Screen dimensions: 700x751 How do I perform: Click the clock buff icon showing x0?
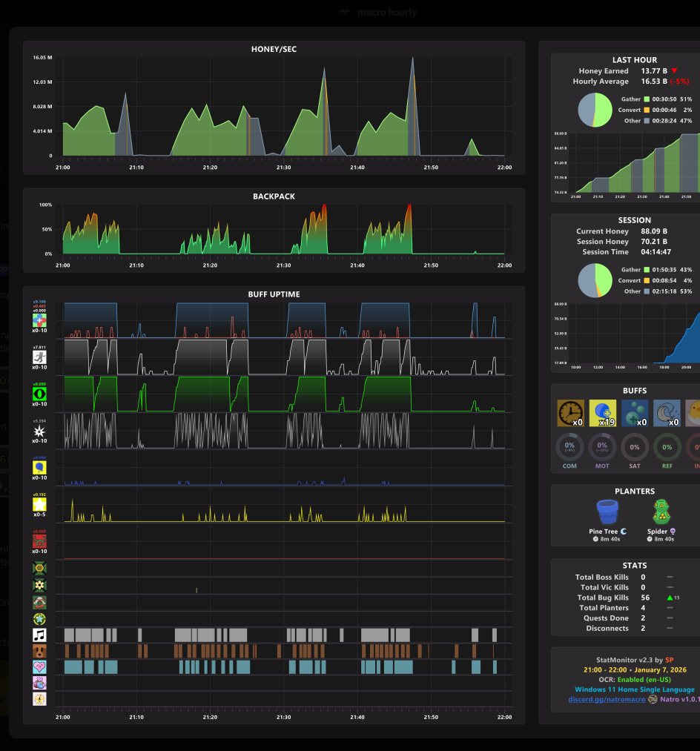(x=571, y=413)
